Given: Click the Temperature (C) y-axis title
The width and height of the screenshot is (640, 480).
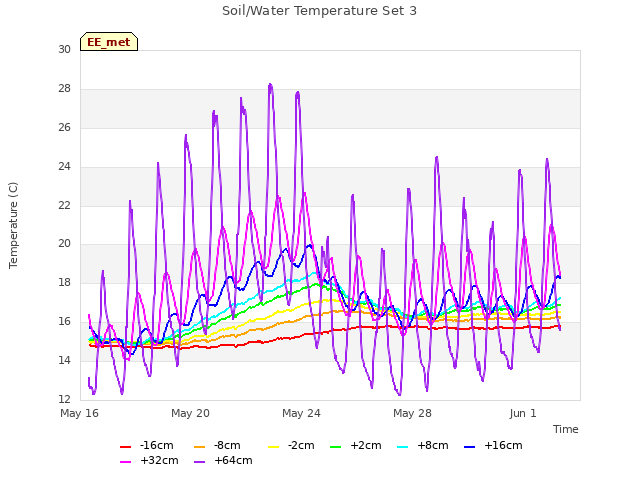Looking at the screenshot, I should (13, 225).
